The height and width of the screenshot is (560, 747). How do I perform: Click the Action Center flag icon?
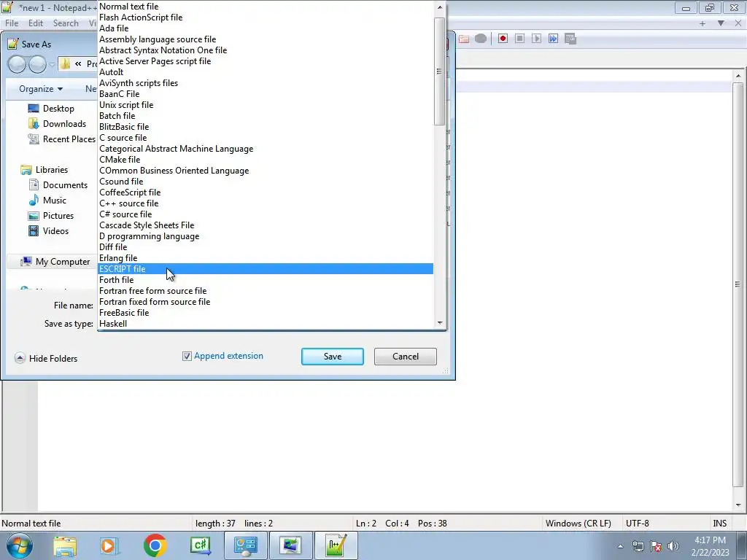coord(656,546)
